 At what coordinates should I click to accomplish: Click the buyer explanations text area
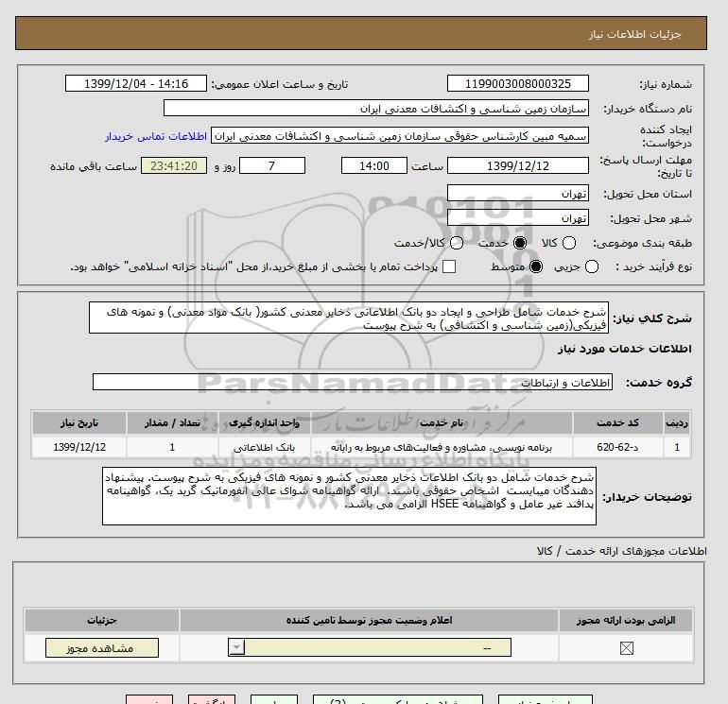pos(349,496)
